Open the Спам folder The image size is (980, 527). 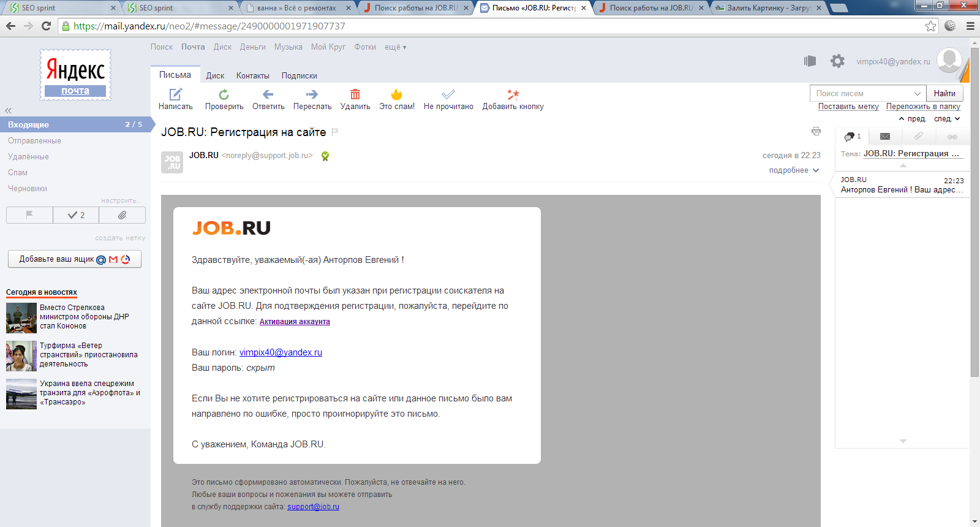coord(18,173)
